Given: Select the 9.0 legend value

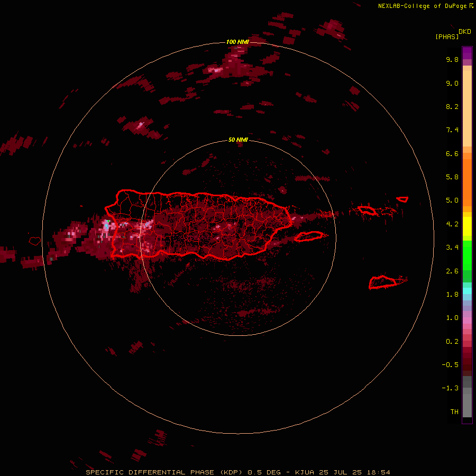Looking at the screenshot, I should [452, 83].
